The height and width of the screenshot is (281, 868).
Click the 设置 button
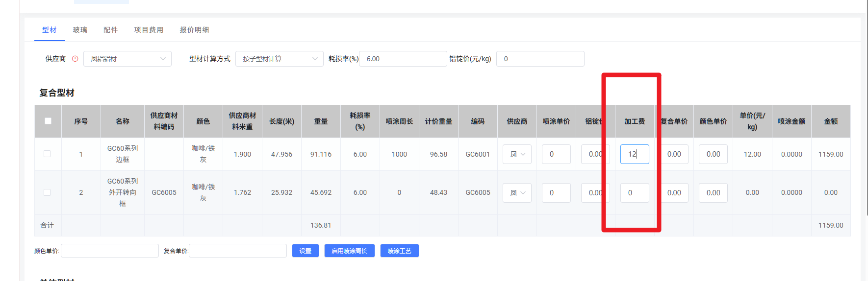[306, 251]
